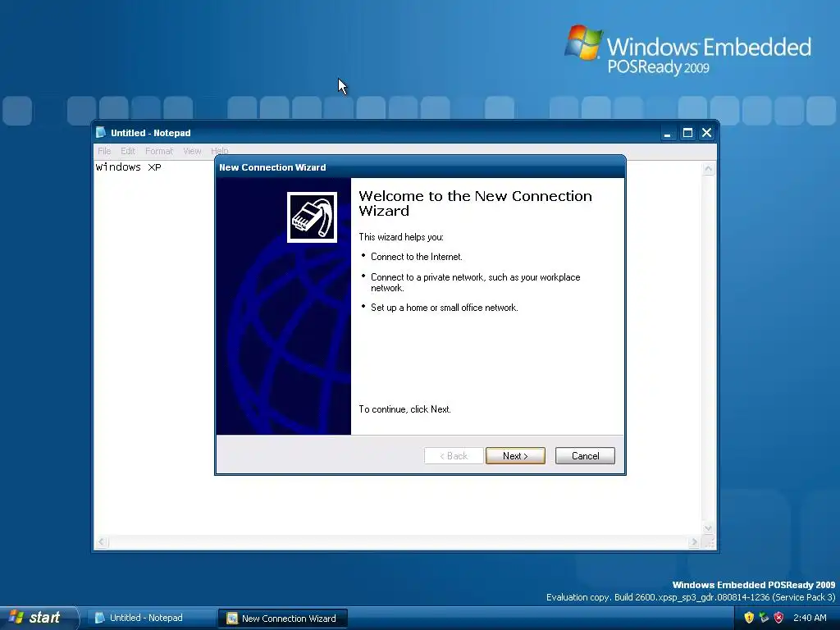Open the Notepad Help menu
This screenshot has height=630, width=840.
coord(220,151)
